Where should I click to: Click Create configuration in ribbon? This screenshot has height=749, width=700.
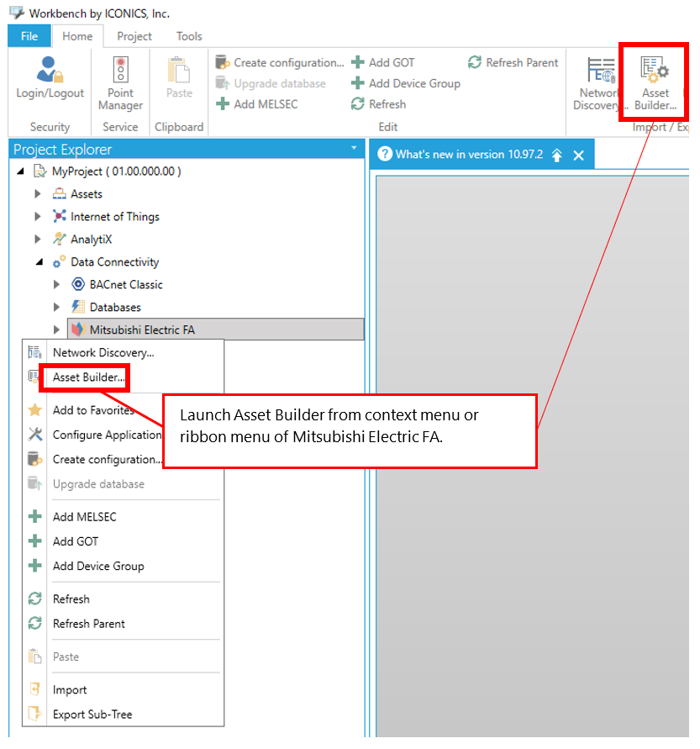(x=281, y=62)
